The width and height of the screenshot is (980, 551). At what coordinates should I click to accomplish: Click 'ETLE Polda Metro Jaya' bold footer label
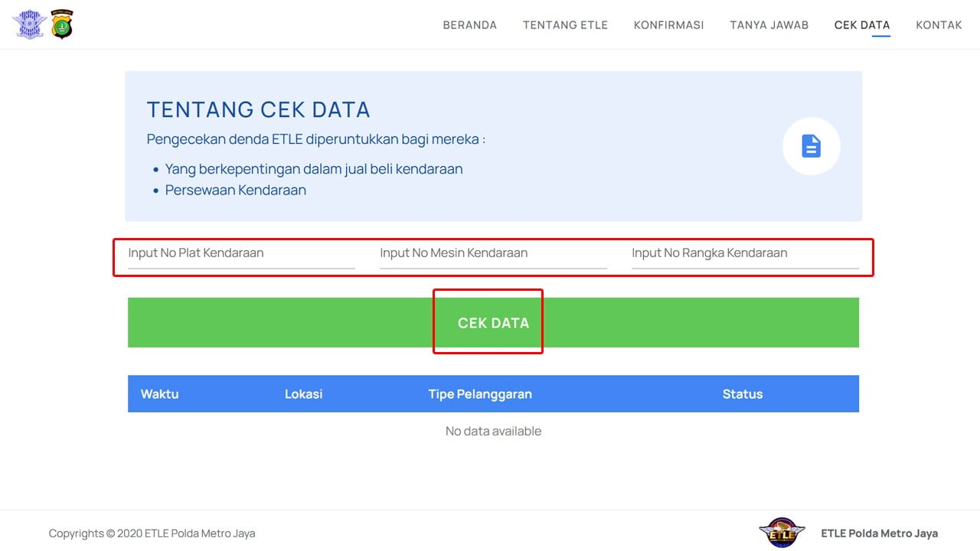(879, 533)
